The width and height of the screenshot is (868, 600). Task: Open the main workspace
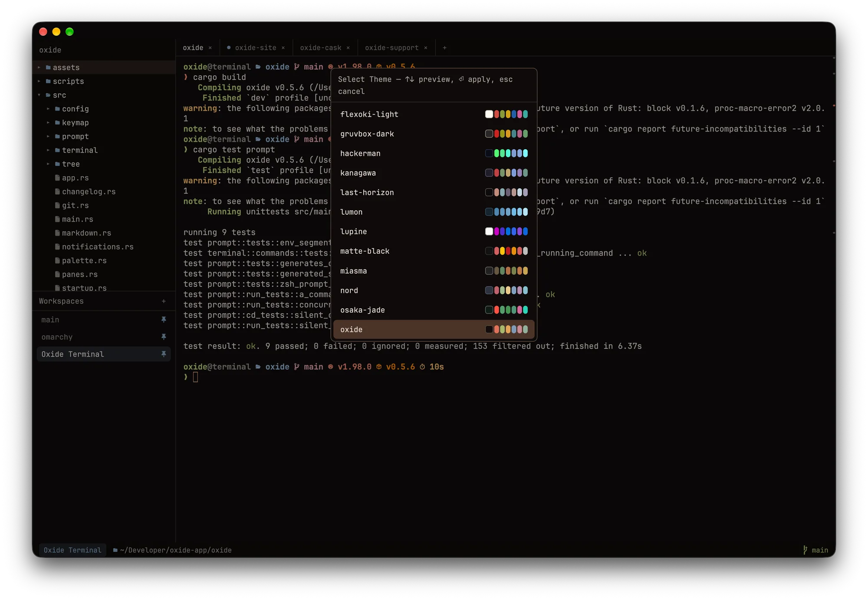click(104, 320)
